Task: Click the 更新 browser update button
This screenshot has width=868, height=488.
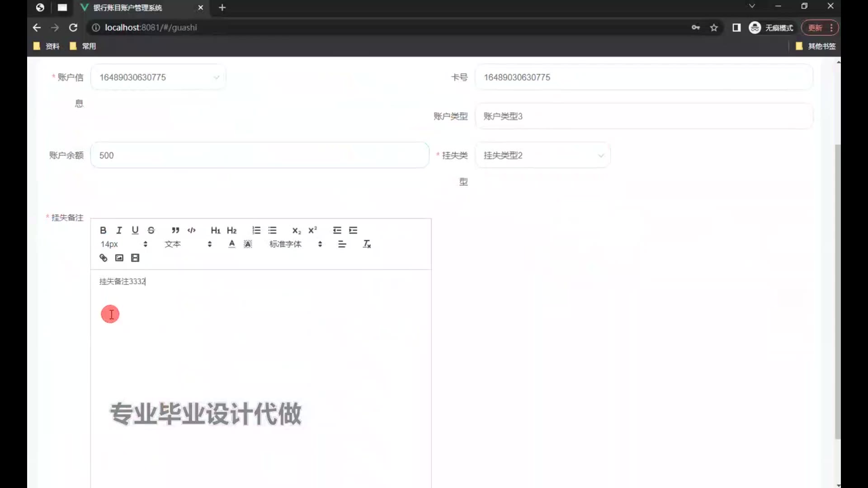Action: [x=815, y=28]
